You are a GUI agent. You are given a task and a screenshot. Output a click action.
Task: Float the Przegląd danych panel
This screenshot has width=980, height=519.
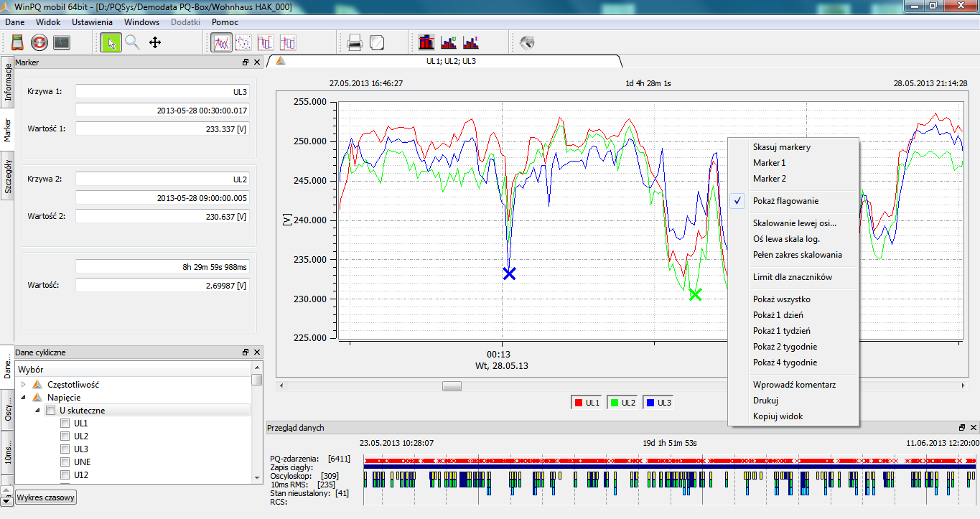[x=963, y=427]
